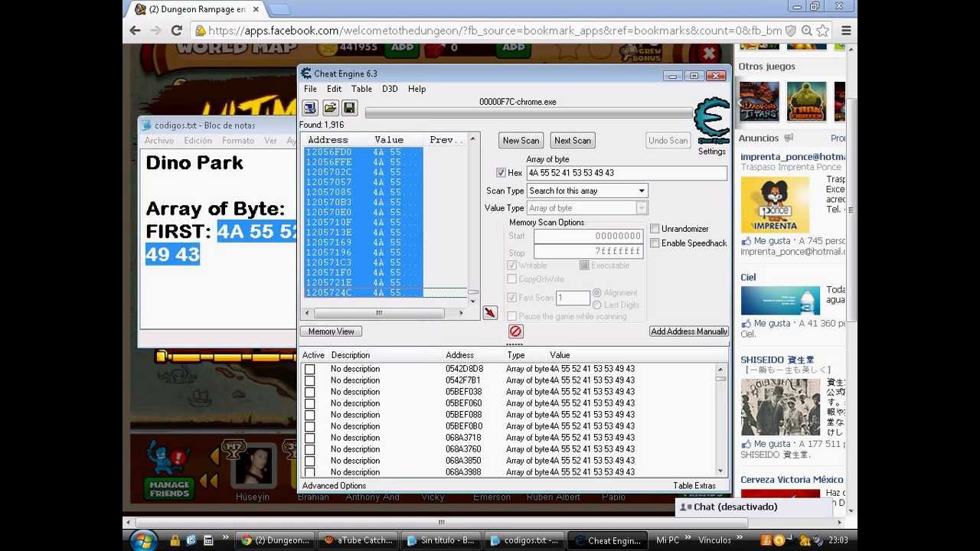The height and width of the screenshot is (551, 980).
Task: Open the Edit menu in Cheat Engine
Action: tap(335, 89)
